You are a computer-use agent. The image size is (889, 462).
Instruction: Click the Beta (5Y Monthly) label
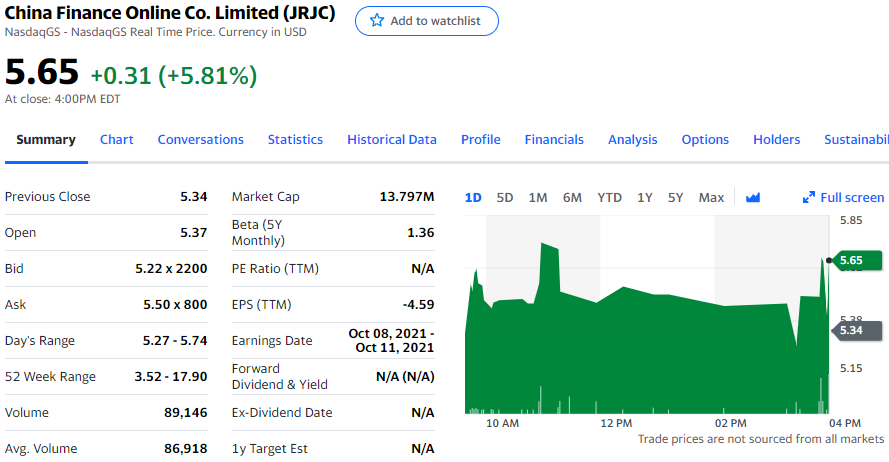pyautogui.click(x=259, y=232)
